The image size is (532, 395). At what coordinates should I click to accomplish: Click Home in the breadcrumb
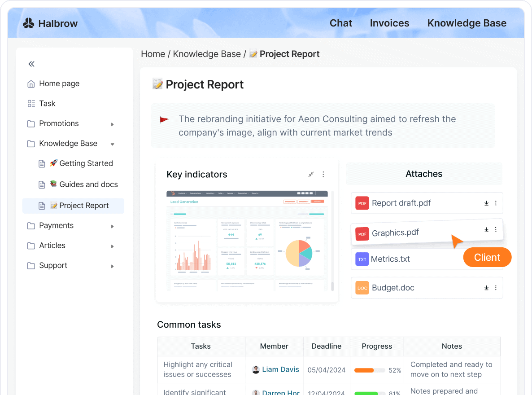coord(153,54)
